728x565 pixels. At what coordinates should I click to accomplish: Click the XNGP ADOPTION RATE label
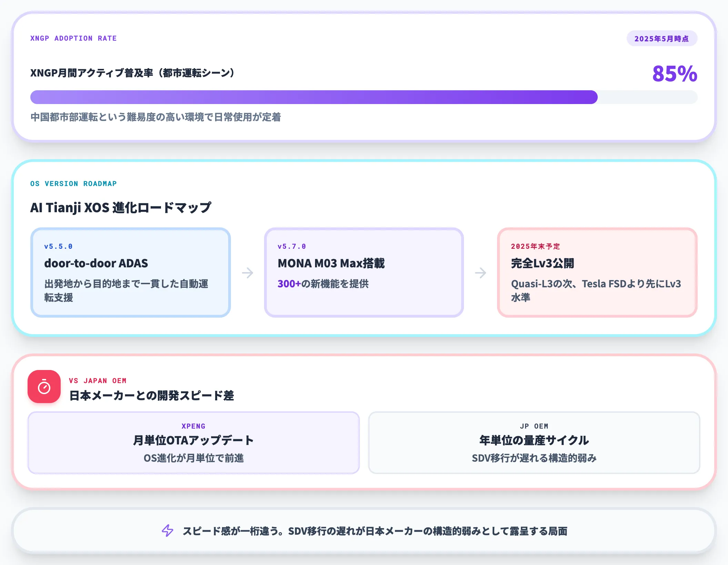[73, 38]
